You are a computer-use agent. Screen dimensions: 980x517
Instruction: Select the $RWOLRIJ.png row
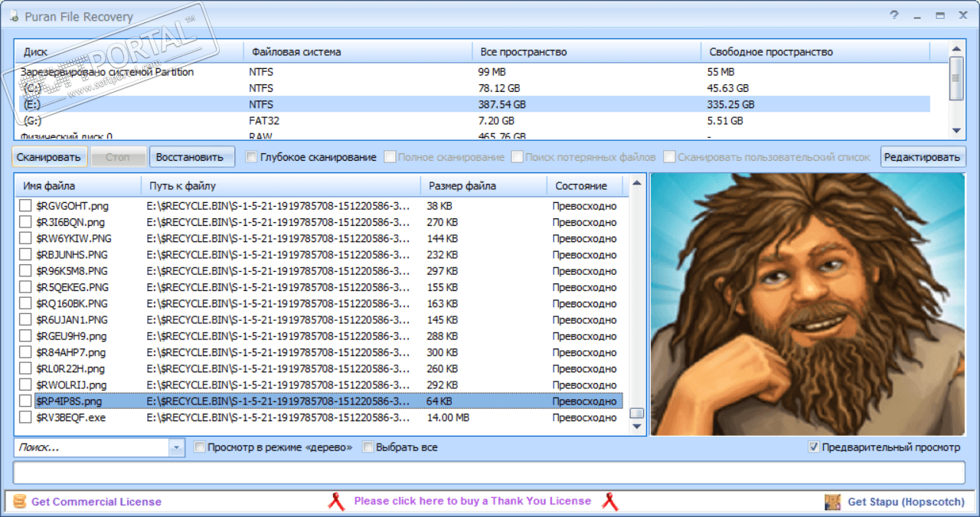click(320, 384)
